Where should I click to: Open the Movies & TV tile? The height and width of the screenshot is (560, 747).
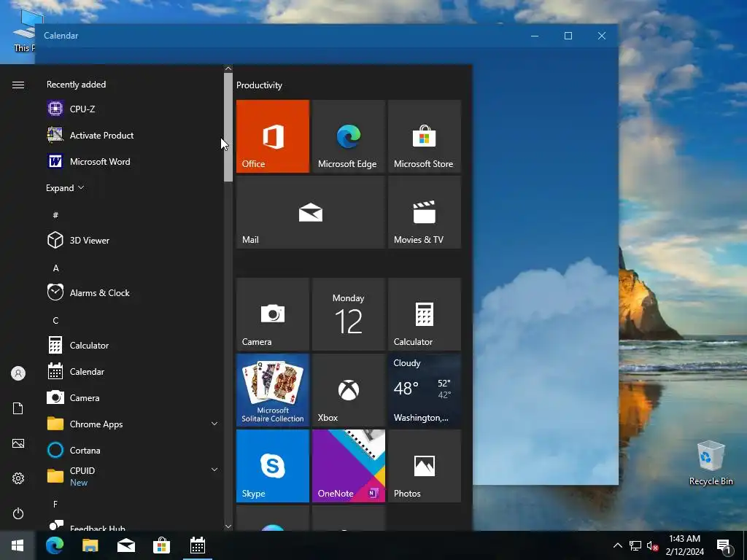point(425,212)
